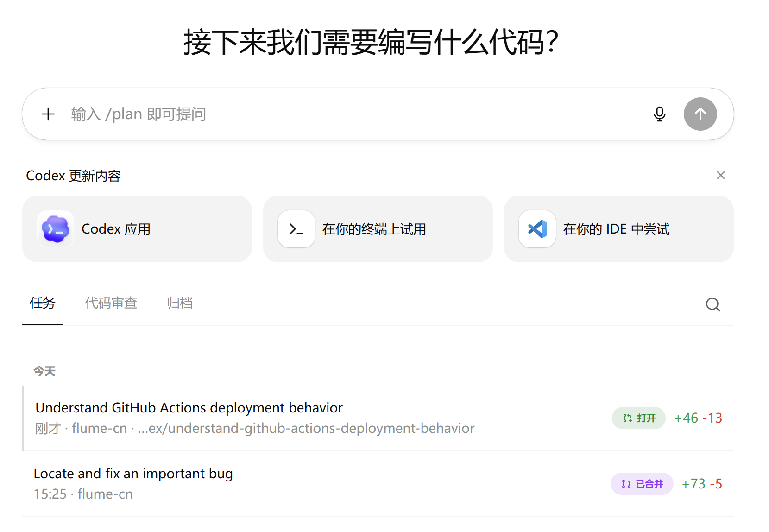Click the 今天 section header

click(x=44, y=371)
